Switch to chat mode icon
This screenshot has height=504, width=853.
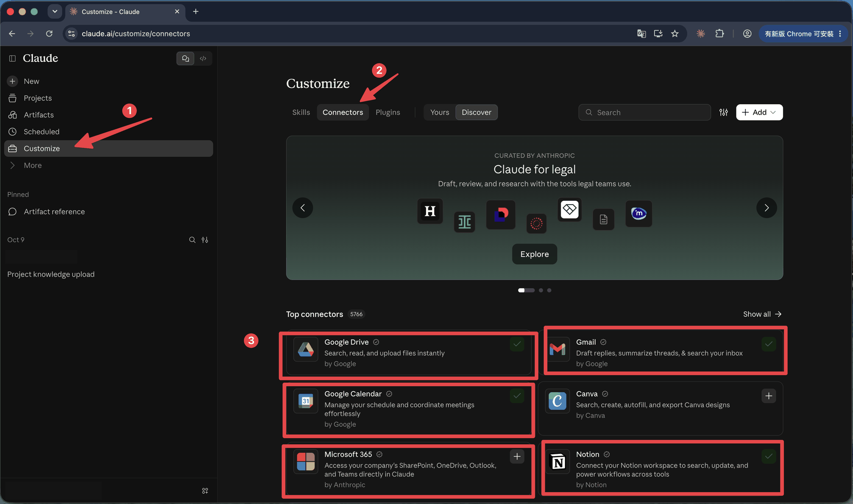[185, 58]
